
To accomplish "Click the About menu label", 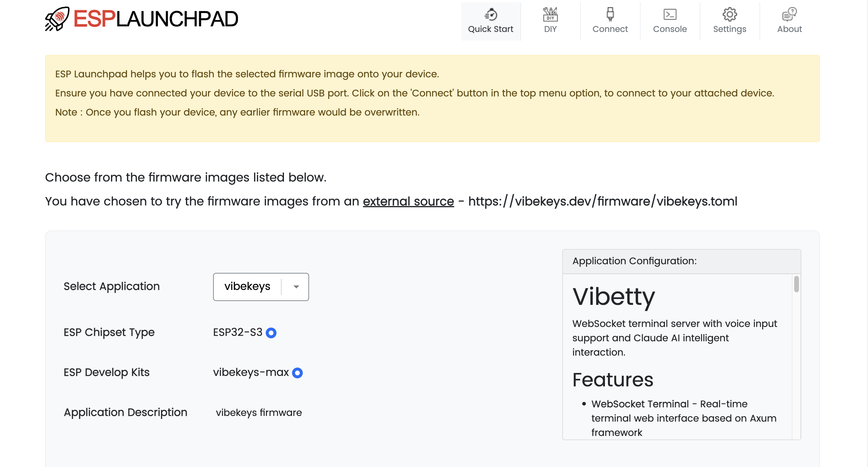I will 789,29.
